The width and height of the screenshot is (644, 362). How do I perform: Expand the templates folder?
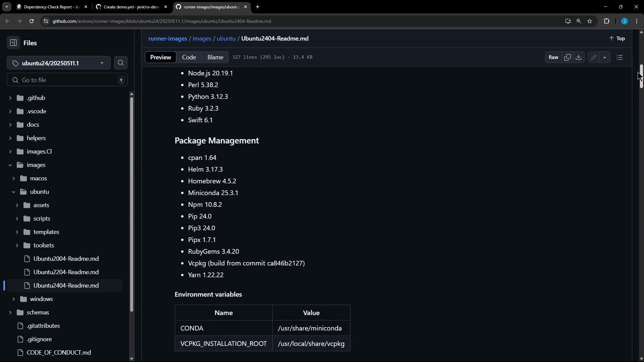click(x=17, y=232)
